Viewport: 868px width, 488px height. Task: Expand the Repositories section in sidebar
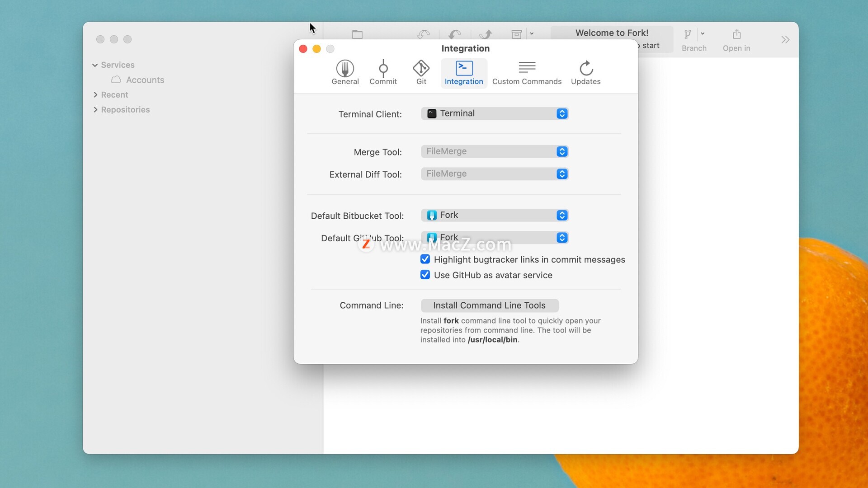click(x=95, y=110)
